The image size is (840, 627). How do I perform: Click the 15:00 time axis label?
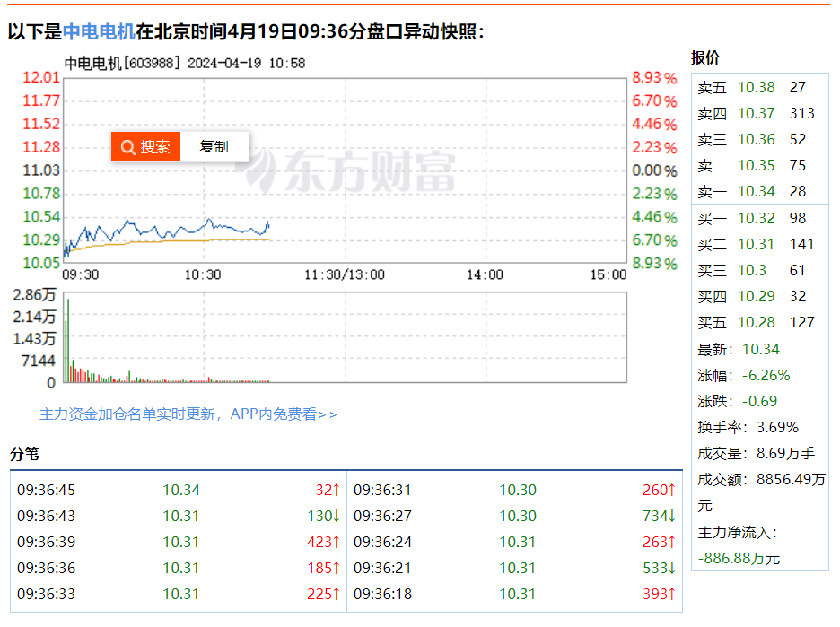[608, 274]
